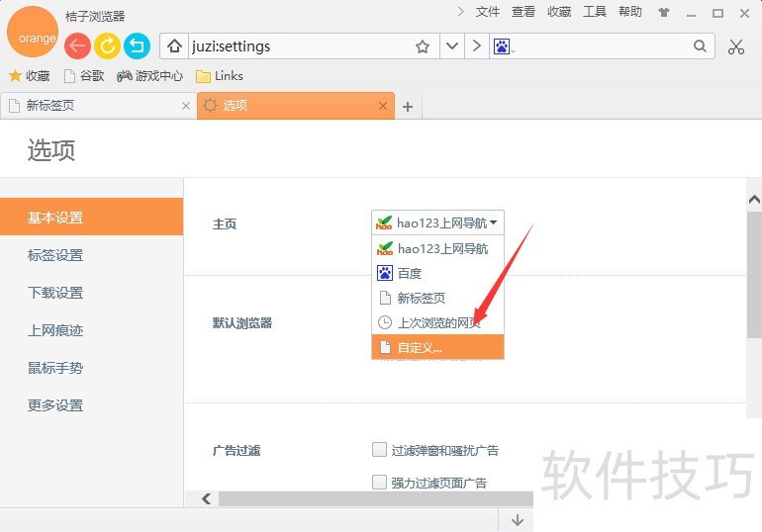Click the 广告过滤 setting label
This screenshot has height=532, width=762.
pos(237,451)
